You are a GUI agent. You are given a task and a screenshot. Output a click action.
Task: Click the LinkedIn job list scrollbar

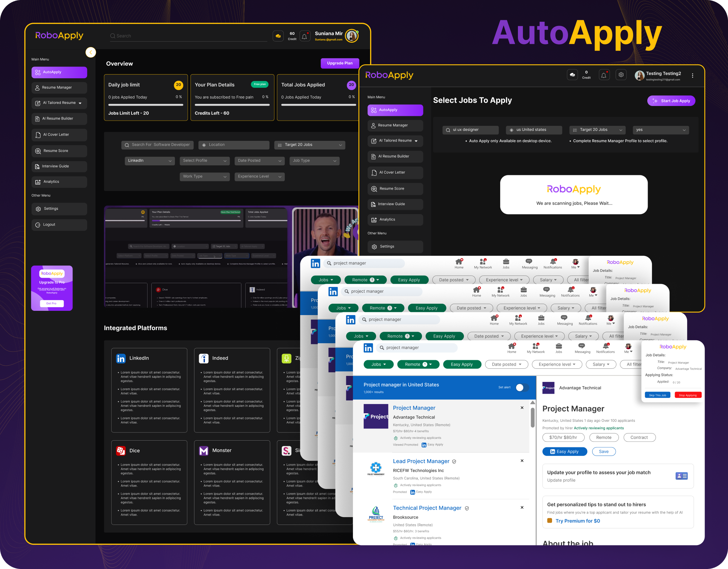point(532,417)
